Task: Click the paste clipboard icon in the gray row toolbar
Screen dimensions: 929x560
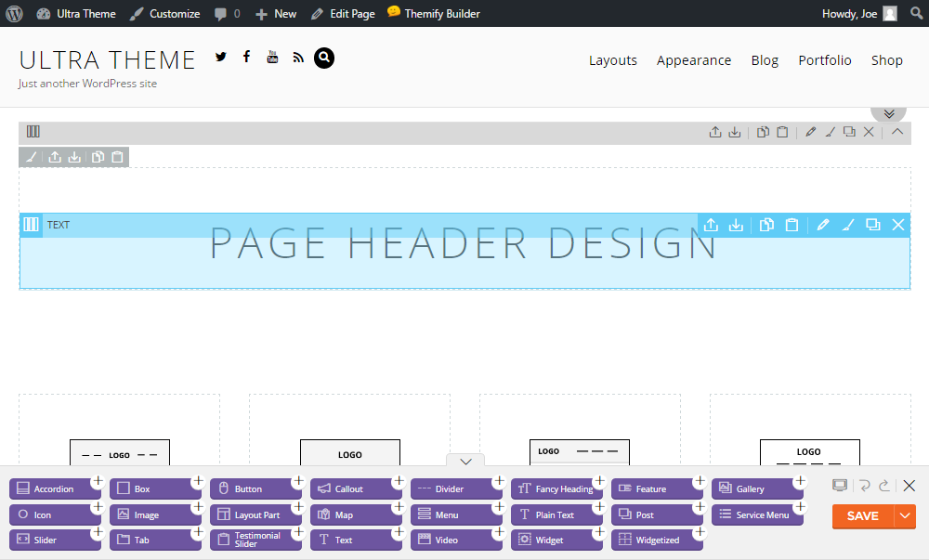Action: pyautogui.click(x=782, y=132)
